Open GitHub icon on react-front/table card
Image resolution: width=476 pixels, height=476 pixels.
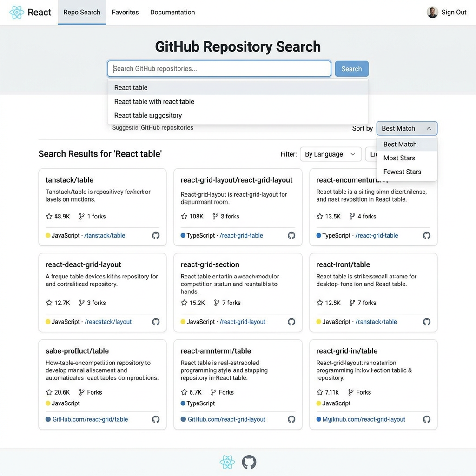tap(427, 322)
